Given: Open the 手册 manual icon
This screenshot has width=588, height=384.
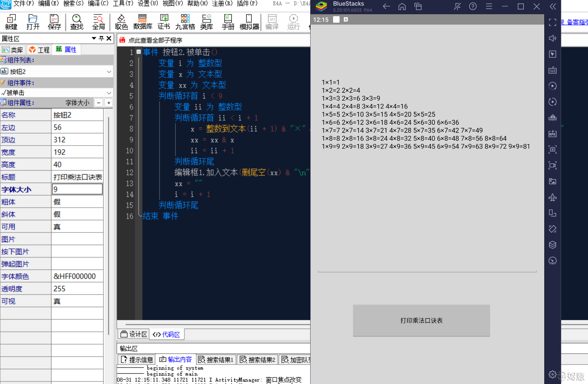Looking at the screenshot, I should click(x=228, y=22).
